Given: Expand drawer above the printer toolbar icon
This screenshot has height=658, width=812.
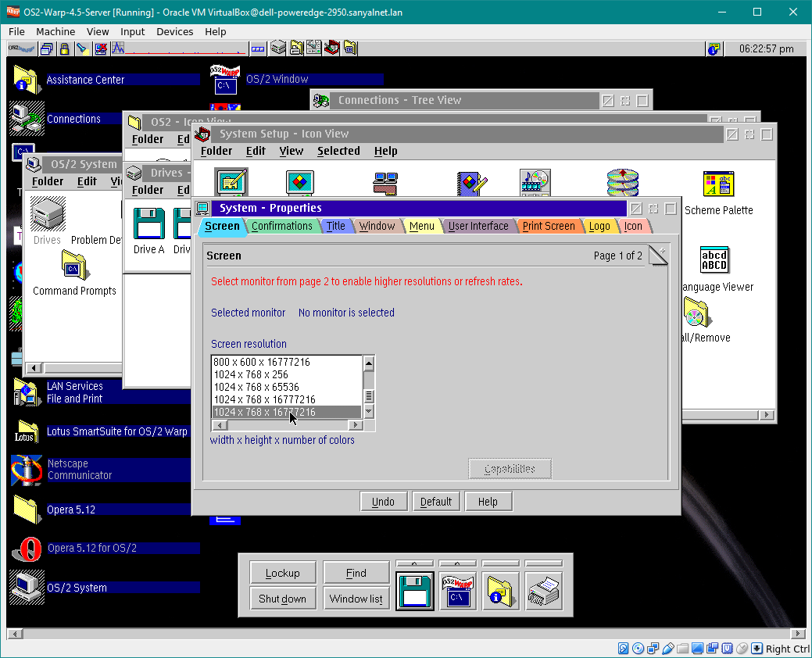Looking at the screenshot, I should [544, 563].
